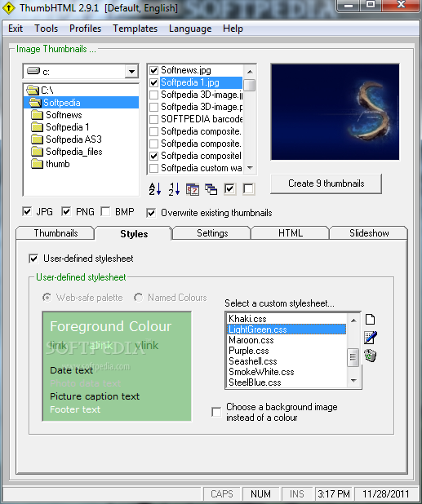Open the Exit menu
Image resolution: width=422 pixels, height=504 pixels.
click(x=16, y=29)
